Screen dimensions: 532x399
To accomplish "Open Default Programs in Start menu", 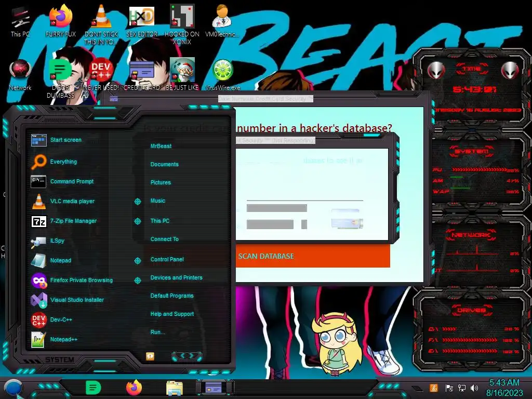I will 171,296.
